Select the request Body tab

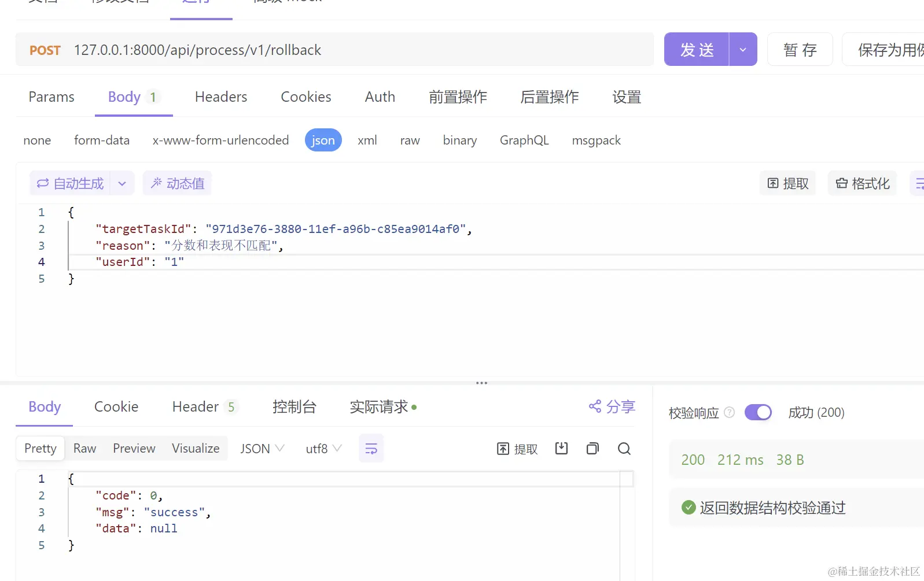click(x=134, y=97)
